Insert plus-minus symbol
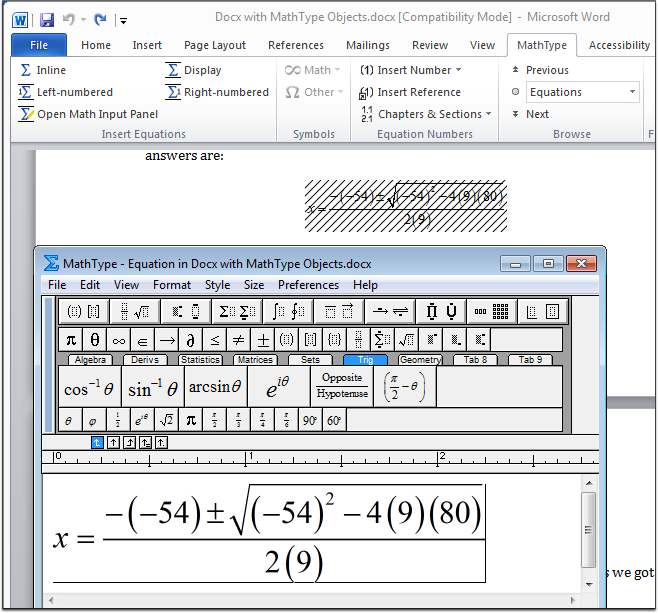Viewport: 658px width, 613px height. point(262,339)
